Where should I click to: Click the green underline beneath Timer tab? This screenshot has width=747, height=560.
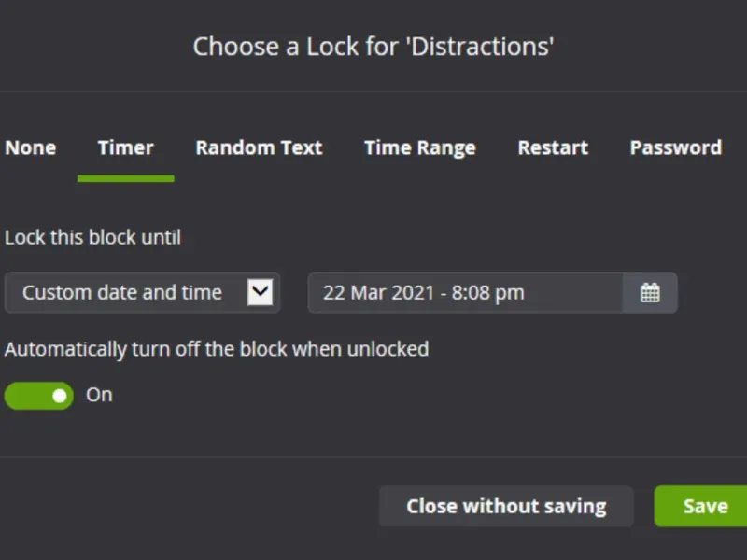126,177
